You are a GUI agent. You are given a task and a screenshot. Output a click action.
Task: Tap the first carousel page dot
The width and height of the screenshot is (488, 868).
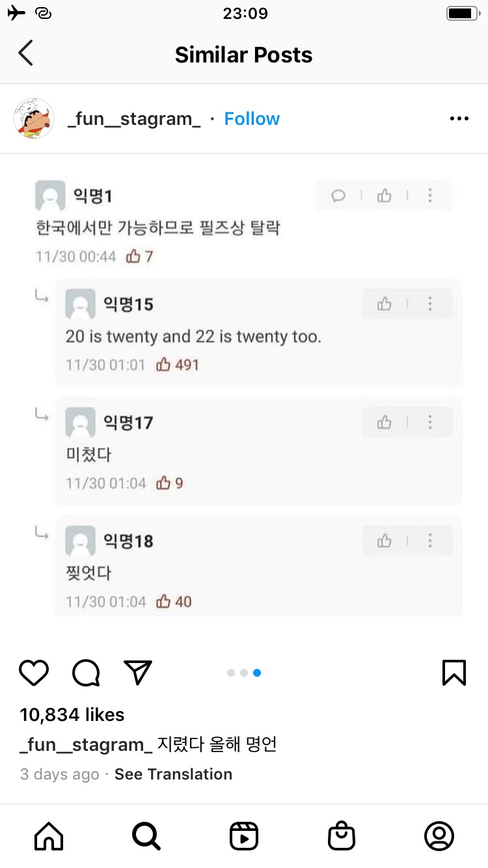click(x=231, y=673)
